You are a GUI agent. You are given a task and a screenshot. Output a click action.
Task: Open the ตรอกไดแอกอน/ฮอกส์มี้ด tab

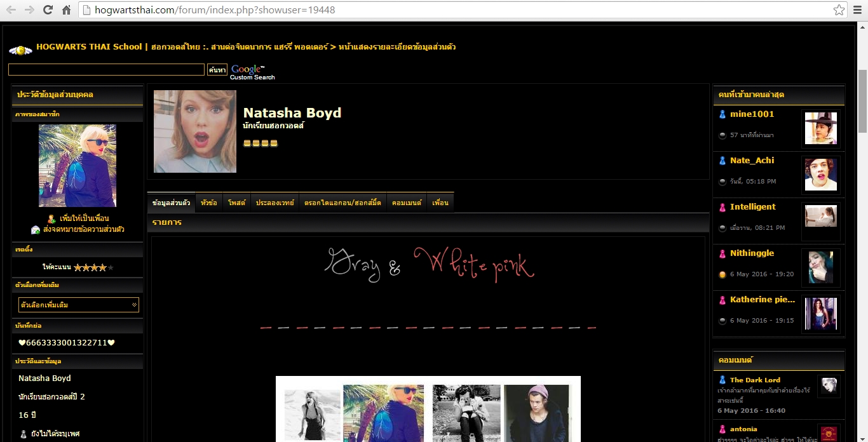(342, 203)
